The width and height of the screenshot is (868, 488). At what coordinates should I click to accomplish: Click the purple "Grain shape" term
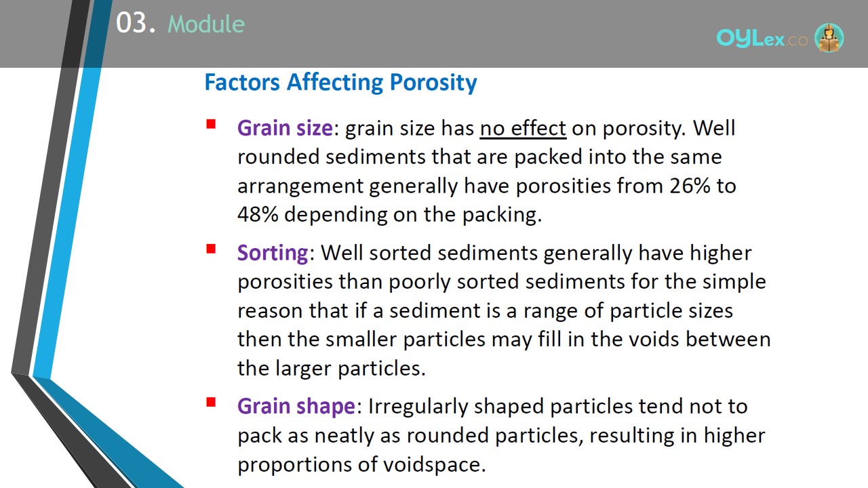[296, 406]
